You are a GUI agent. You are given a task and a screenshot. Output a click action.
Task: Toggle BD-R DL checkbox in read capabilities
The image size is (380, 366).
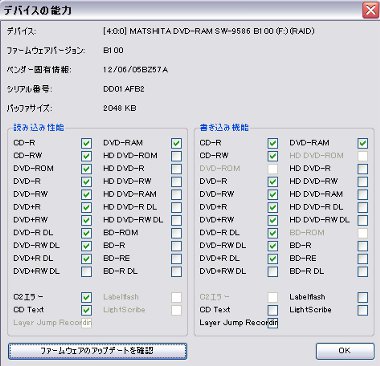coord(176,272)
